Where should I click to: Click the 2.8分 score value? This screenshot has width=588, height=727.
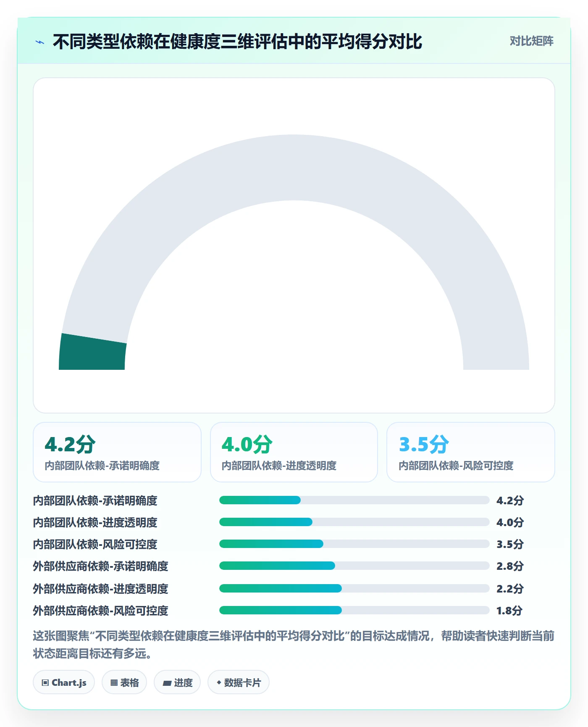(510, 566)
